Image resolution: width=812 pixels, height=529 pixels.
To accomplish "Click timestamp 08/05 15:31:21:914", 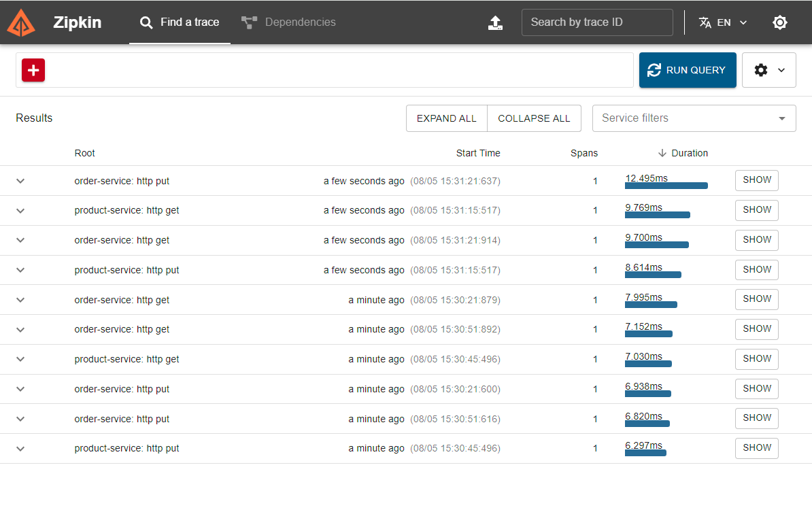I will click(455, 240).
